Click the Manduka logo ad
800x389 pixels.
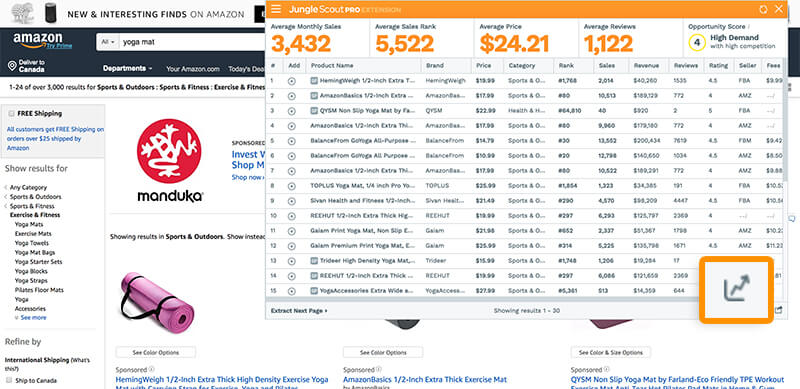170,160
